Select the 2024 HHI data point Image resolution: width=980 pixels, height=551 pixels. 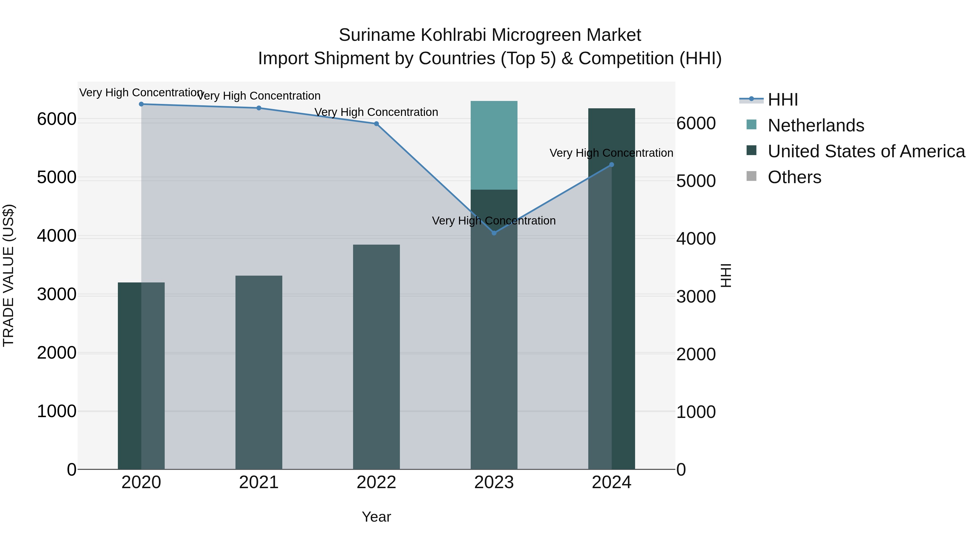611,165
